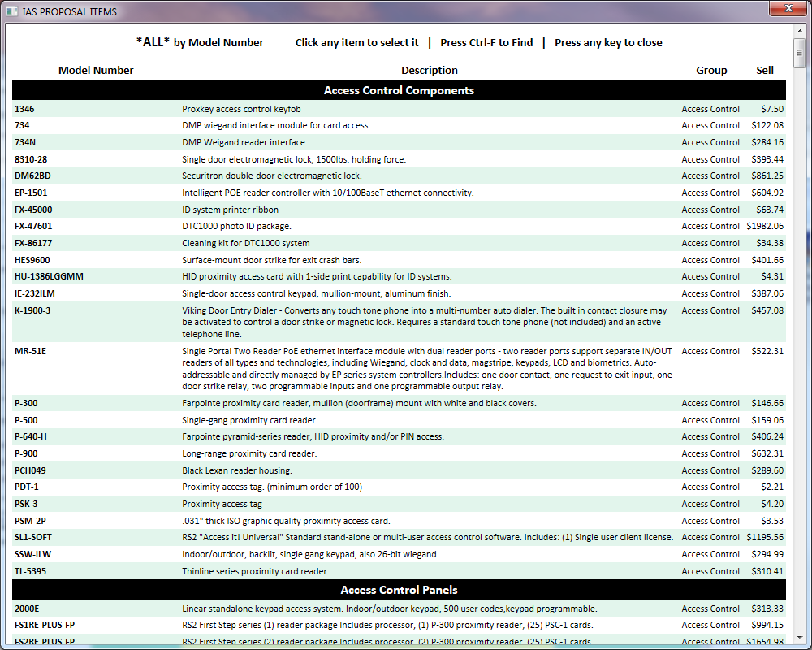Click Access Control group in P-900 row
Screen dimensions: 812x650
pyautogui.click(x=710, y=453)
